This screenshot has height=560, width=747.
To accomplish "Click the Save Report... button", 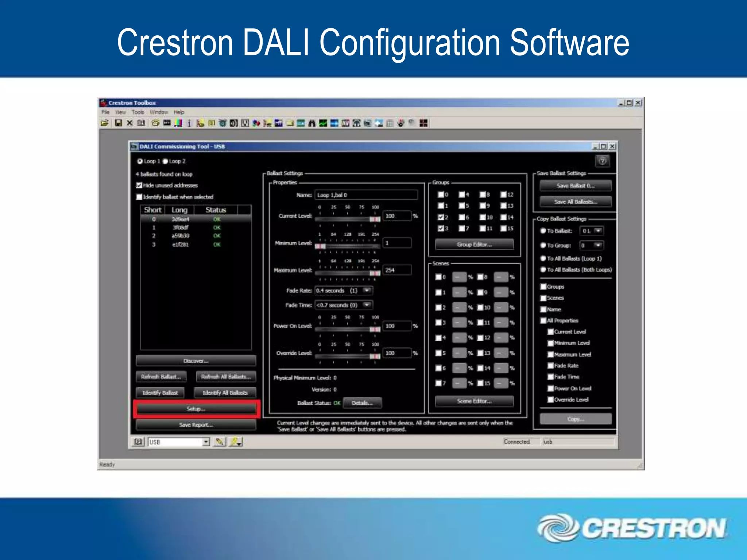I will [196, 425].
